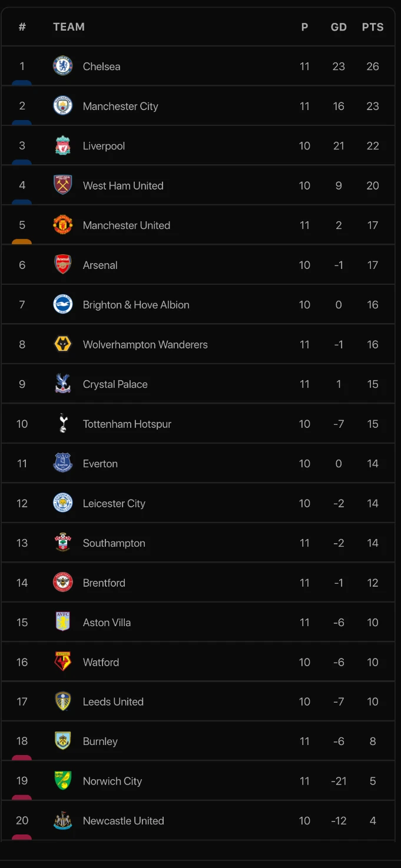Open the Leicester City team name link
Image resolution: width=401 pixels, height=868 pixels.
point(114,503)
